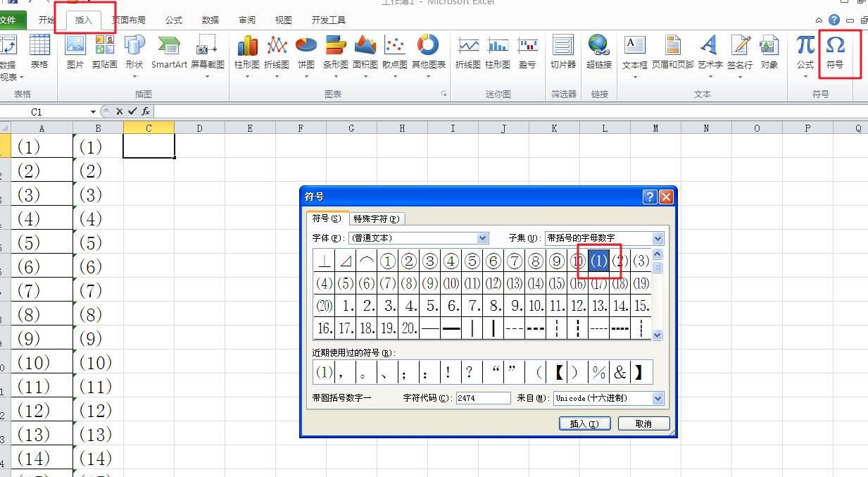Screen dimensions: 868x477
Task: Insert Pie chart (饼图)
Action: (306, 56)
